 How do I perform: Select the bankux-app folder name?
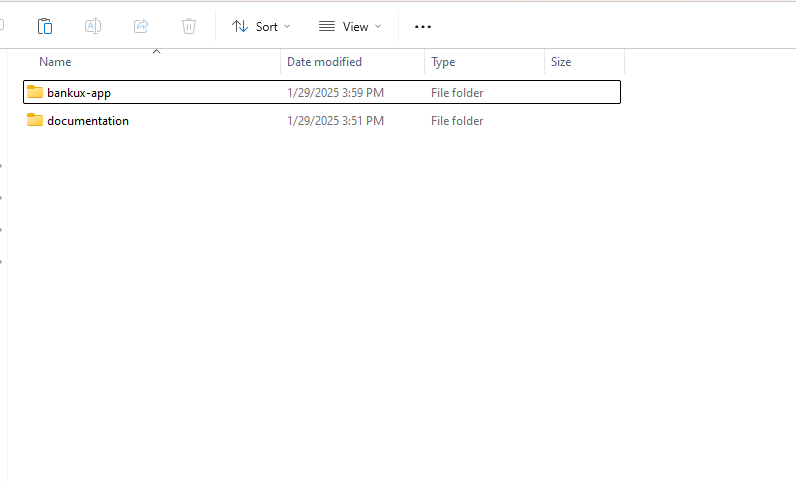pos(79,93)
